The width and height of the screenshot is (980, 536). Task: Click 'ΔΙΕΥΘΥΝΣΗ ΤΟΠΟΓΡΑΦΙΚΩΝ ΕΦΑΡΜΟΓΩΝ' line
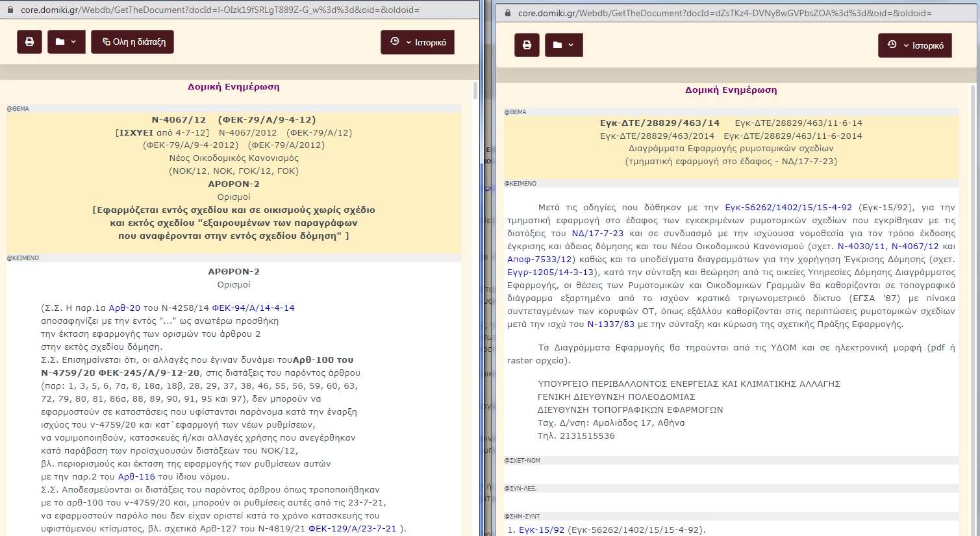(631, 410)
